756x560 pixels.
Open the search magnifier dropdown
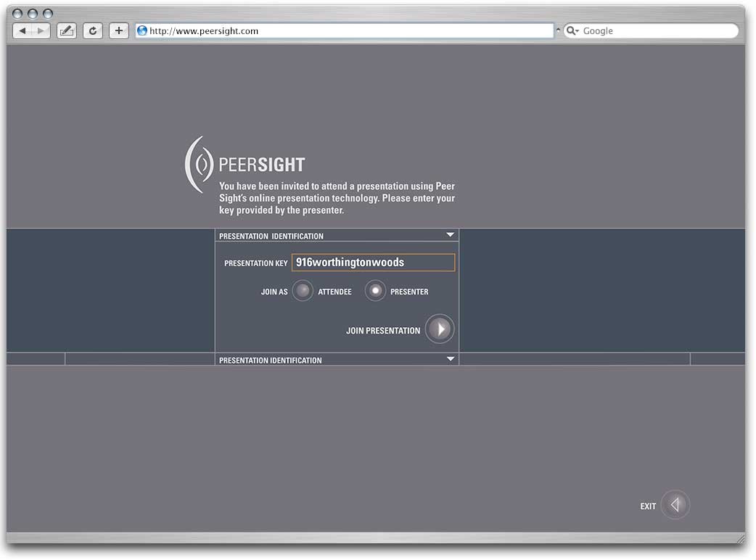(x=572, y=31)
